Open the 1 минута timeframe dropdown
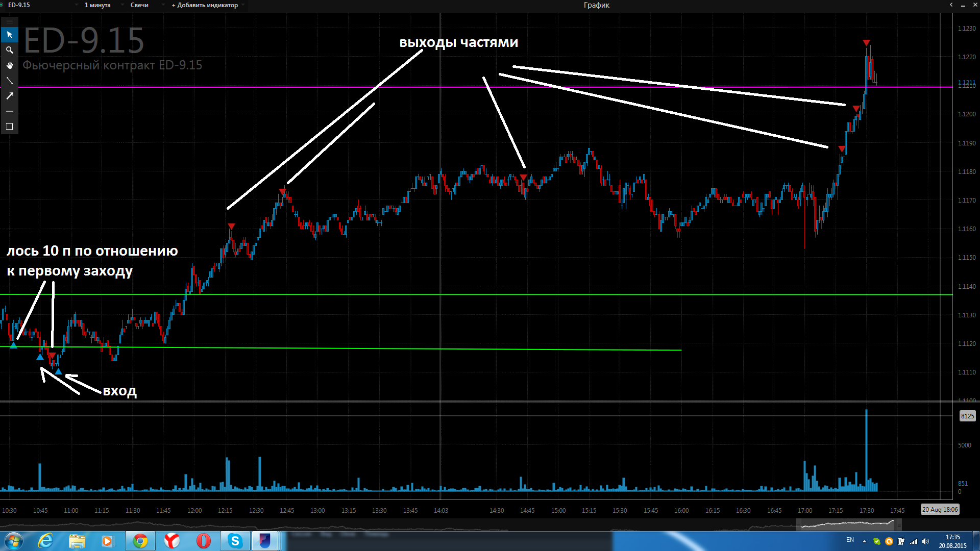Viewport: 980px width, 551px height. [x=104, y=5]
